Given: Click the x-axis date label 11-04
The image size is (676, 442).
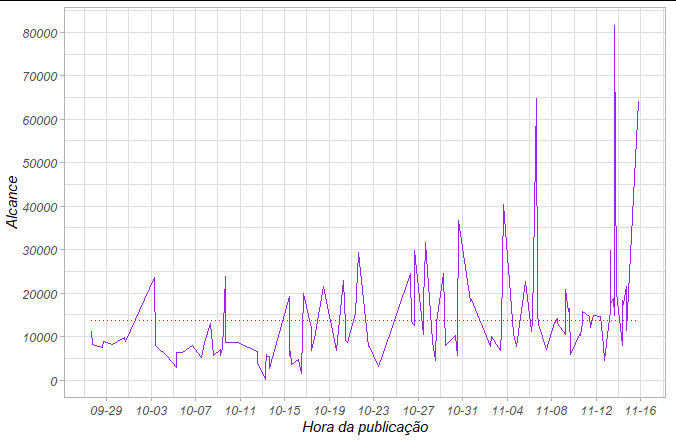Looking at the screenshot, I should tap(507, 411).
